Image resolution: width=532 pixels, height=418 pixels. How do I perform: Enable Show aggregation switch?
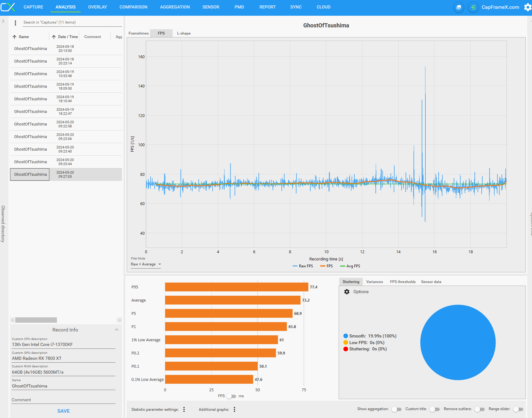[x=396, y=409]
